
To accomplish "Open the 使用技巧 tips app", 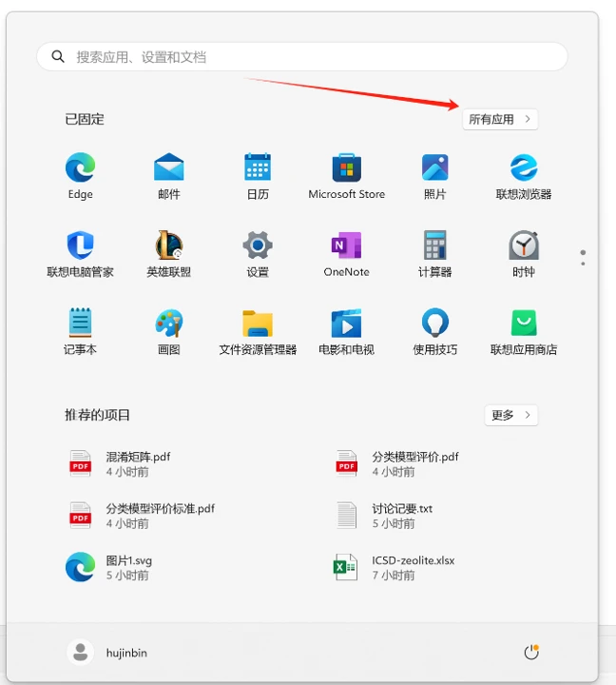I will coord(434,332).
